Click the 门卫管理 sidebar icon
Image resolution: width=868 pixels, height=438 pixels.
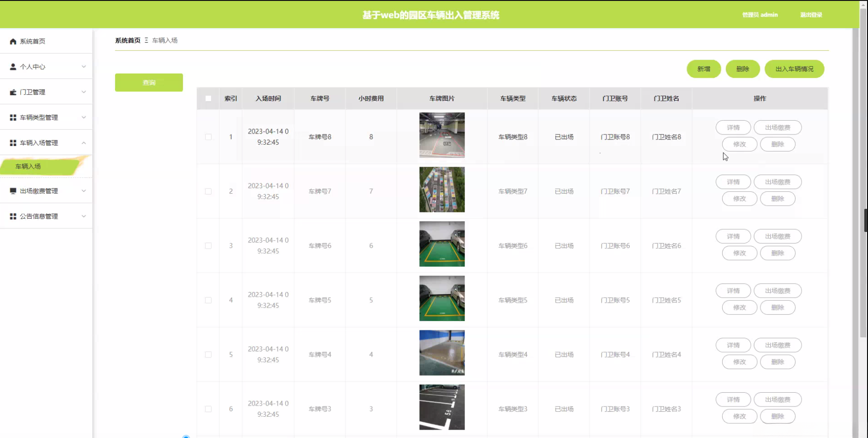(x=13, y=92)
